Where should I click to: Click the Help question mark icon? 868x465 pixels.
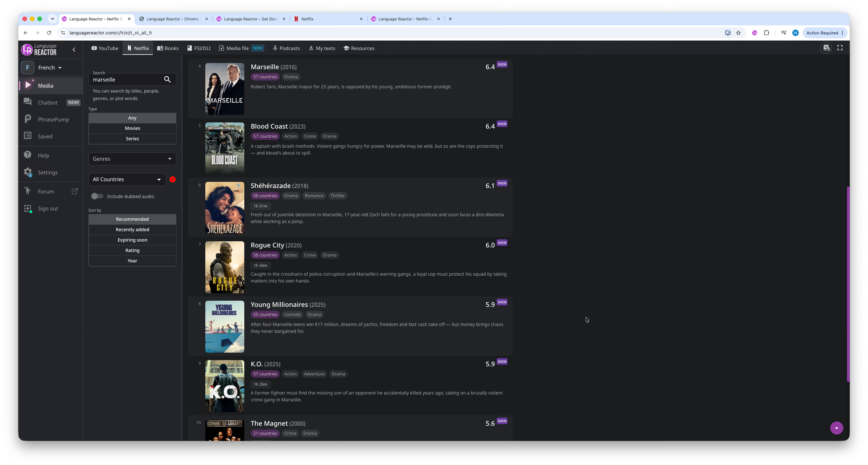click(28, 155)
